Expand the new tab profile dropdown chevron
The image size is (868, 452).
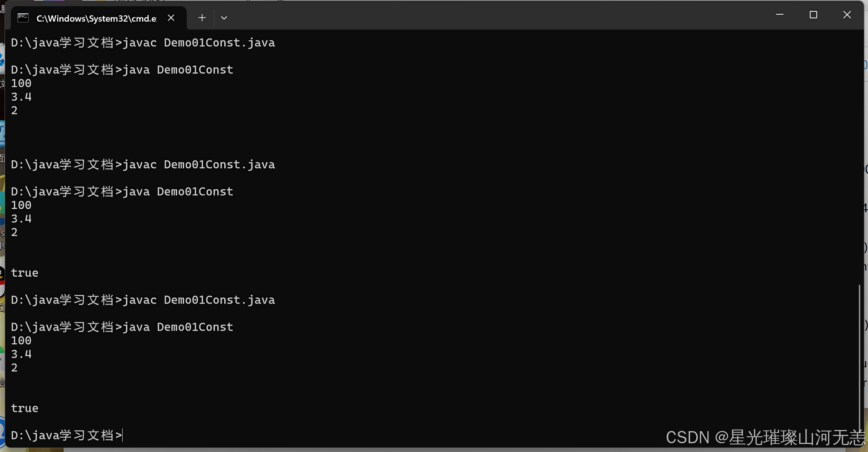[224, 18]
